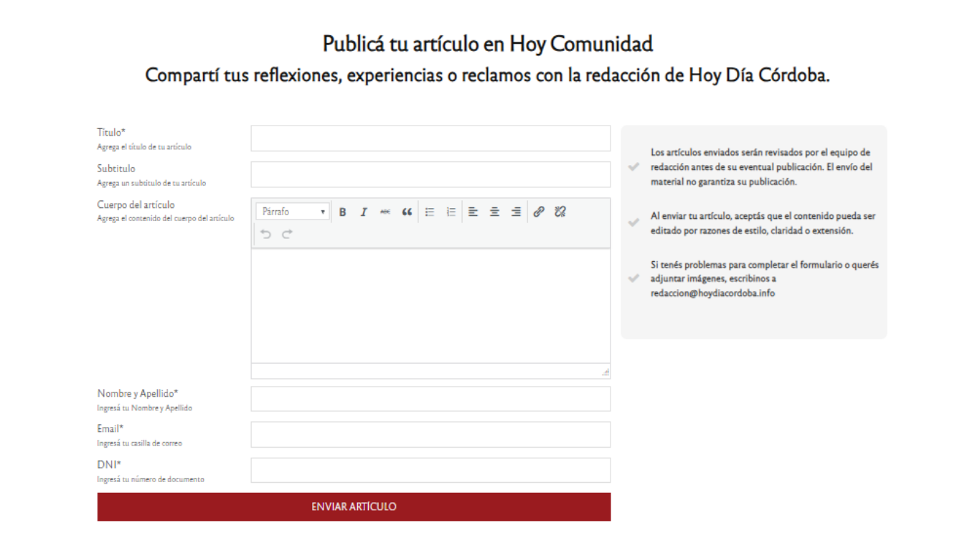Insert a blockquote in the editor
The image size is (980, 551).
pos(406,211)
